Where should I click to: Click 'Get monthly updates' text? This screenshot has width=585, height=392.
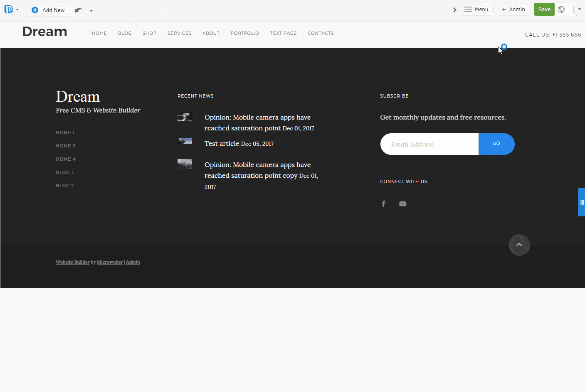point(443,118)
